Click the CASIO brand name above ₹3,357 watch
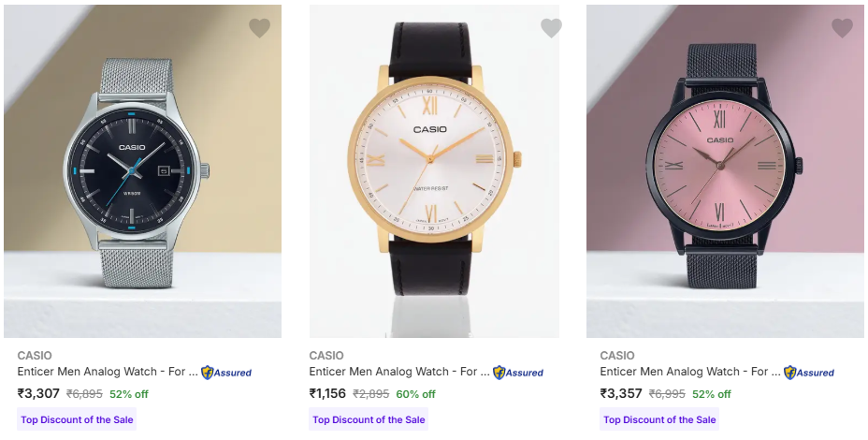The image size is (868, 440). 617,356
